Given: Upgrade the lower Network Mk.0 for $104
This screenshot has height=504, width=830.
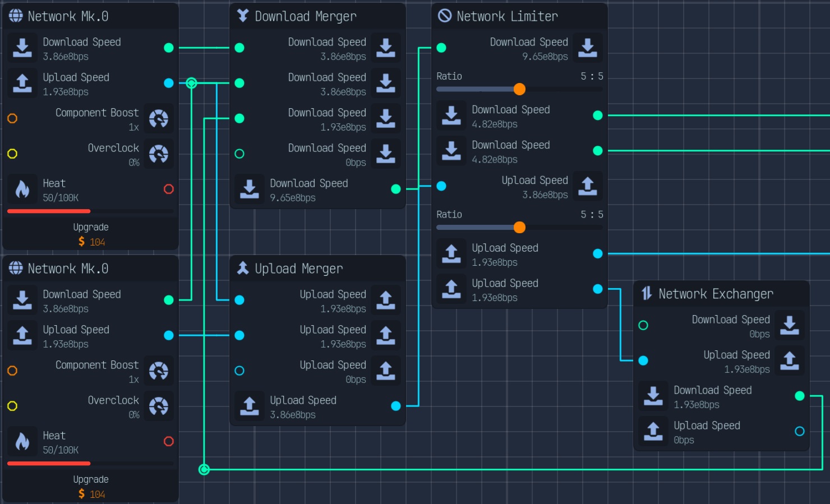Looking at the screenshot, I should (91, 487).
